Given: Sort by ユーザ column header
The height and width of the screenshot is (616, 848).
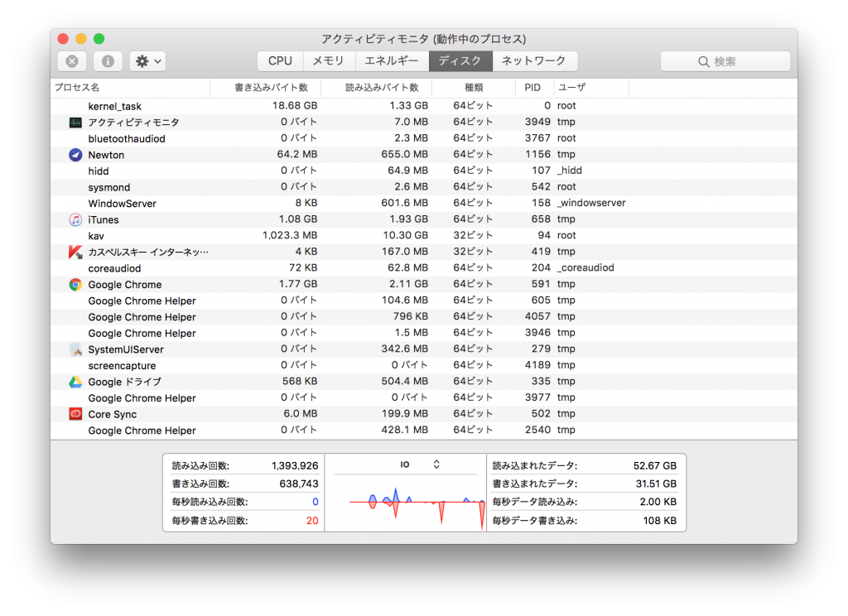Looking at the screenshot, I should point(591,88).
